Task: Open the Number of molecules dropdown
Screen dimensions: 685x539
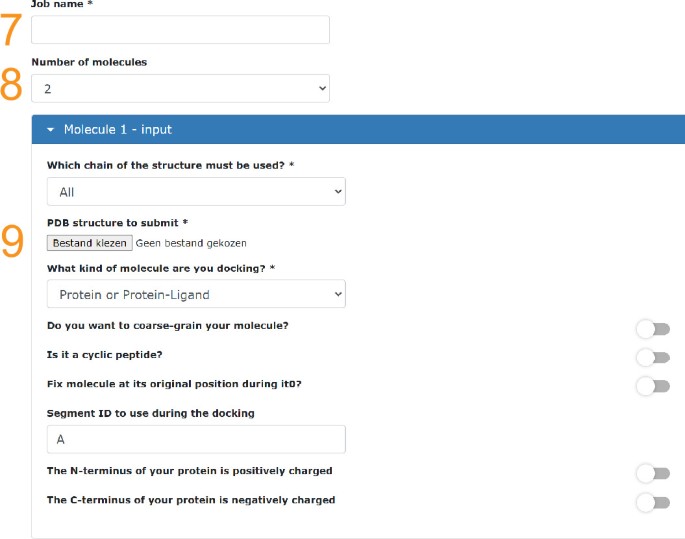Action: [x=180, y=89]
